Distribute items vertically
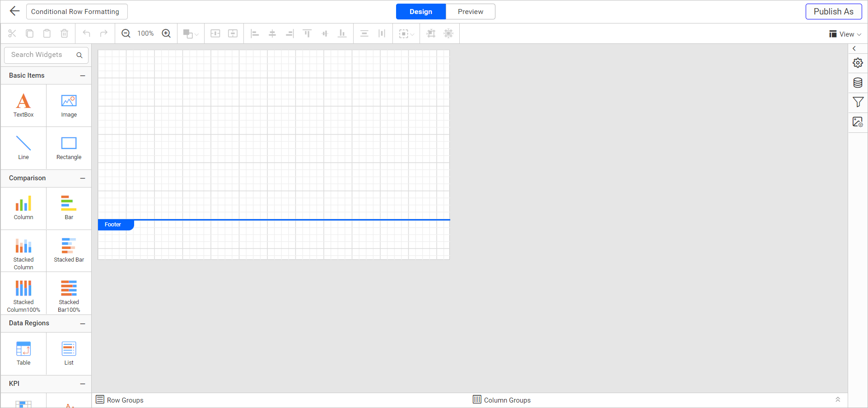Viewport: 868px width, 408px height. (x=364, y=33)
